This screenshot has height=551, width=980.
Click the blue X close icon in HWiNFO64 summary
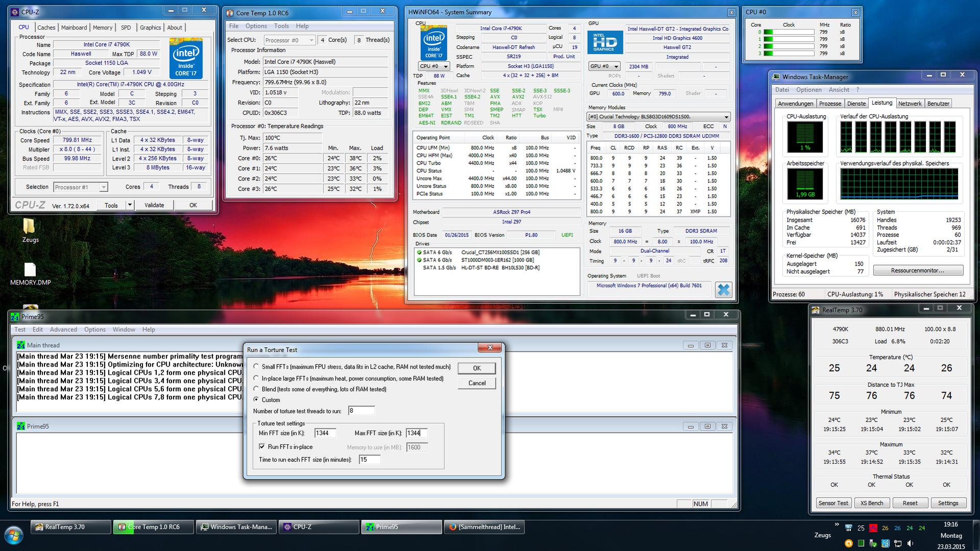tap(723, 290)
